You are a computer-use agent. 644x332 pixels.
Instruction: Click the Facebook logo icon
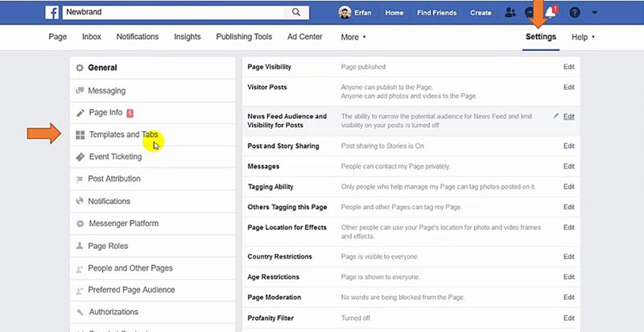[52, 13]
